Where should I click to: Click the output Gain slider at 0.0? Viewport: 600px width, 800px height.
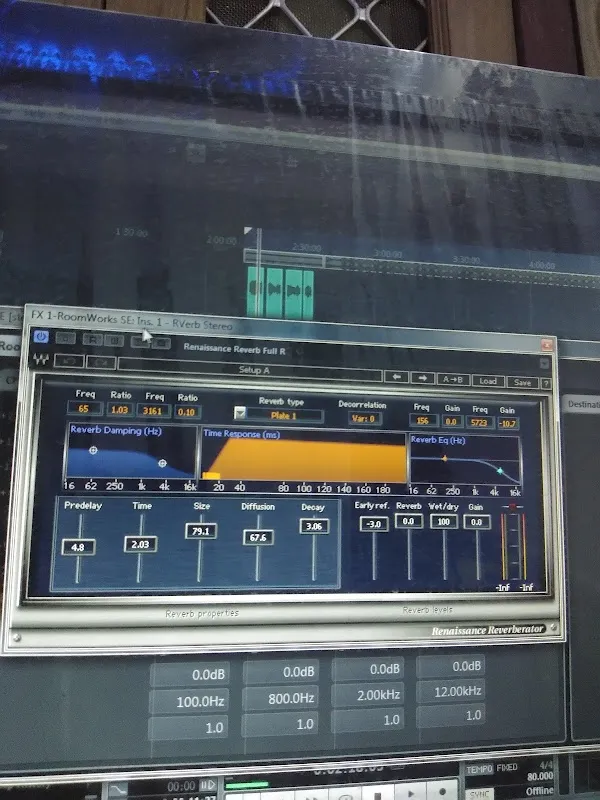[477, 522]
